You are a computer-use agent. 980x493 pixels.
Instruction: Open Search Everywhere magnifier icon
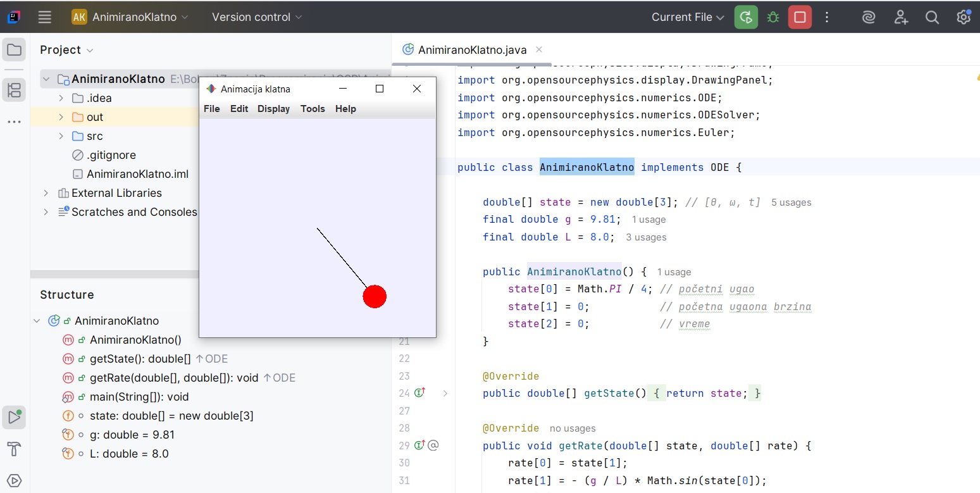[932, 17]
